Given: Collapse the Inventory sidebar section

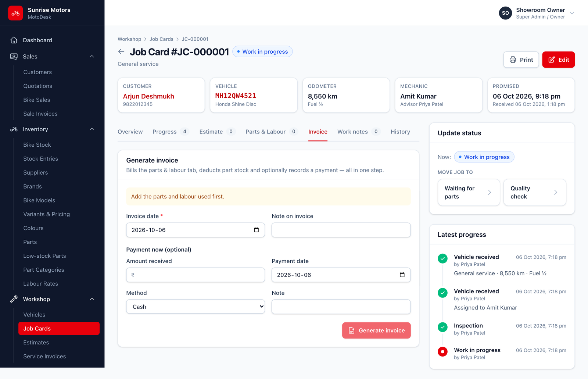Looking at the screenshot, I should click(x=92, y=129).
